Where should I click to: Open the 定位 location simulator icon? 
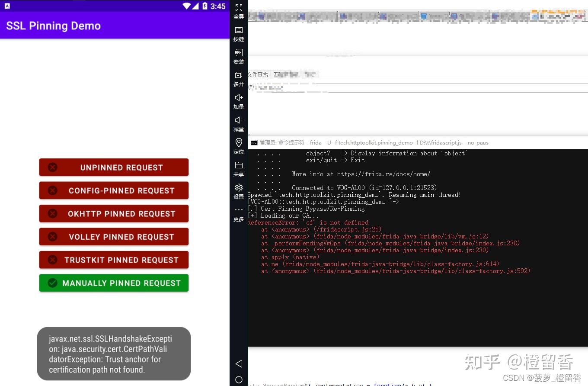tap(238, 146)
